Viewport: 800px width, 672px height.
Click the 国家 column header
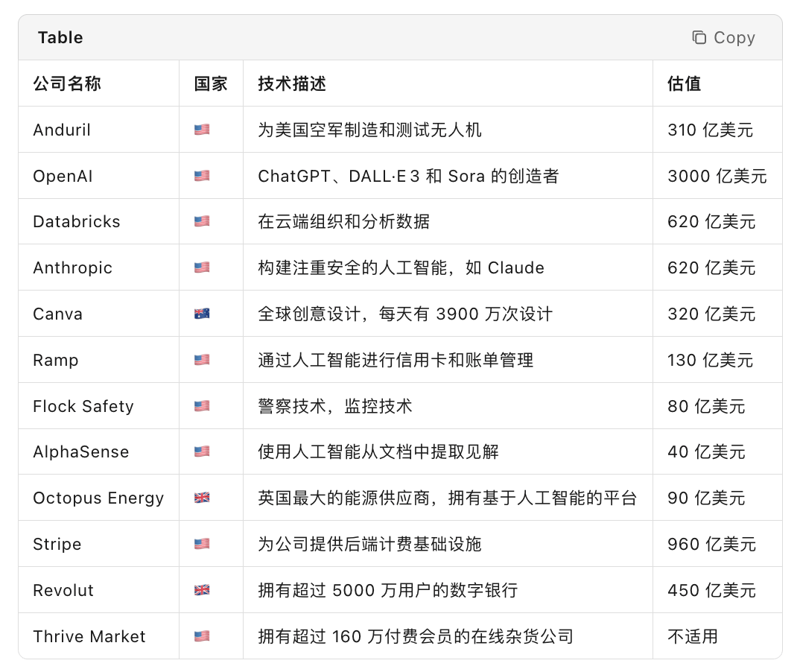pyautogui.click(x=211, y=83)
